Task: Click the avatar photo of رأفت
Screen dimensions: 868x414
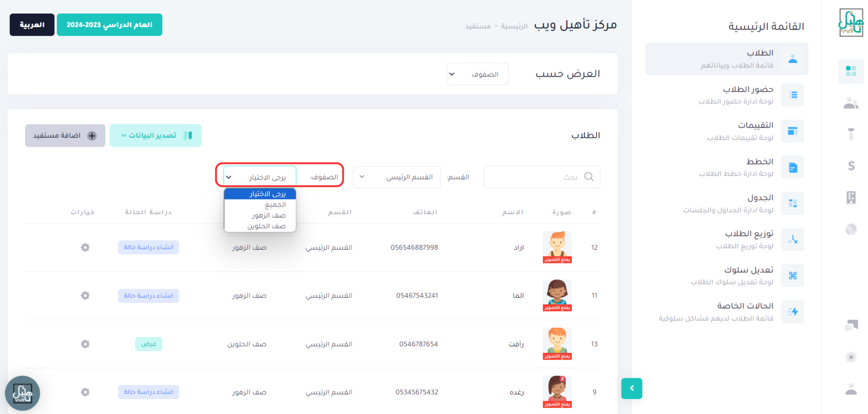Action: [557, 344]
